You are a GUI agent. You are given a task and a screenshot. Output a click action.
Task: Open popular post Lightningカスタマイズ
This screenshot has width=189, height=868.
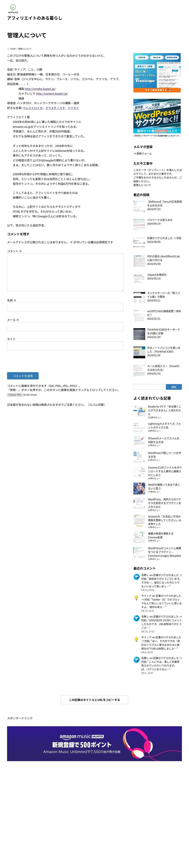click(x=164, y=426)
